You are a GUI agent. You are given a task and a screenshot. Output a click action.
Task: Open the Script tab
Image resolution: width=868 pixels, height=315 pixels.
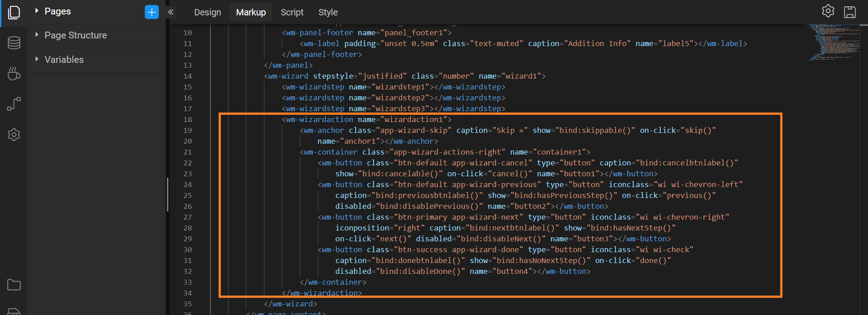[x=292, y=12]
